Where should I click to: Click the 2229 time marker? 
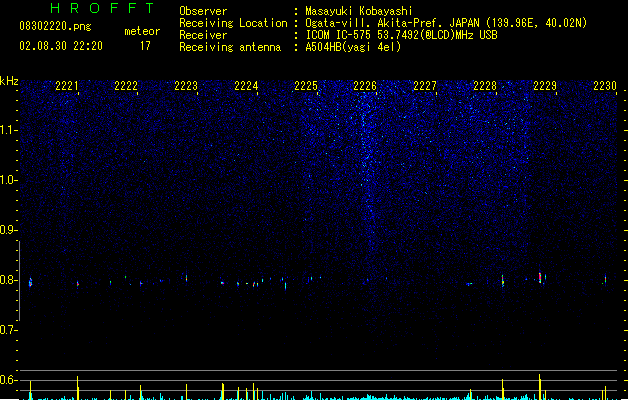(x=545, y=86)
